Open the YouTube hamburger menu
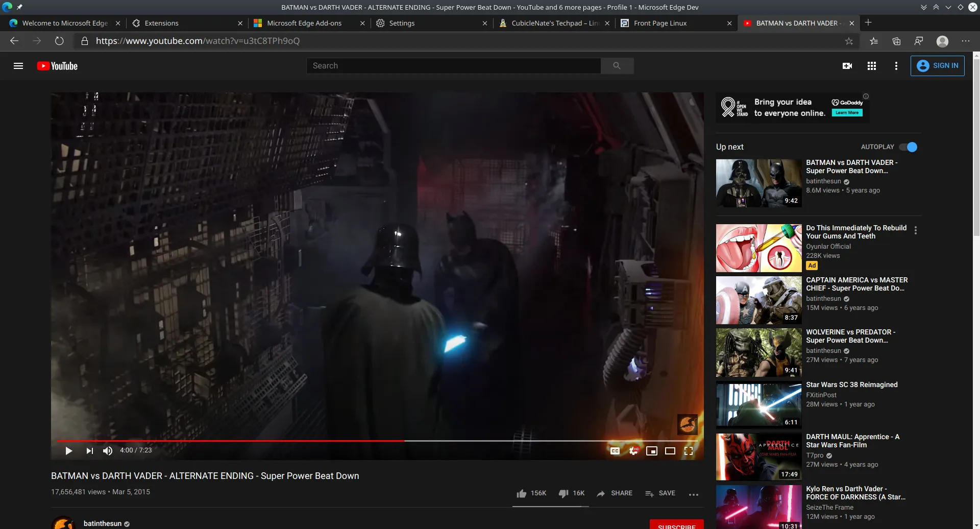Screen dimensions: 980x529 pyautogui.click(x=18, y=66)
